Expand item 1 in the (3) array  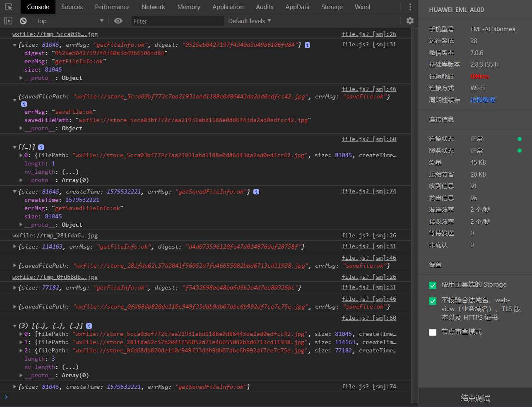pyautogui.click(x=21, y=342)
